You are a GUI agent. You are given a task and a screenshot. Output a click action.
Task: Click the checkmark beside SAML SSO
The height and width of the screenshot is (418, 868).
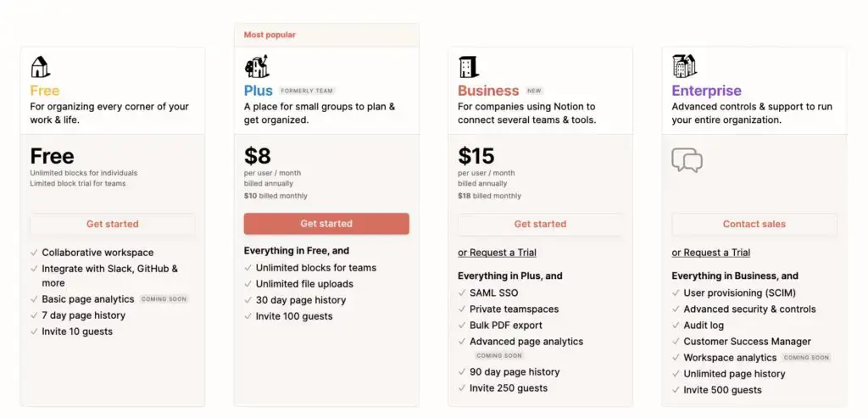point(462,293)
